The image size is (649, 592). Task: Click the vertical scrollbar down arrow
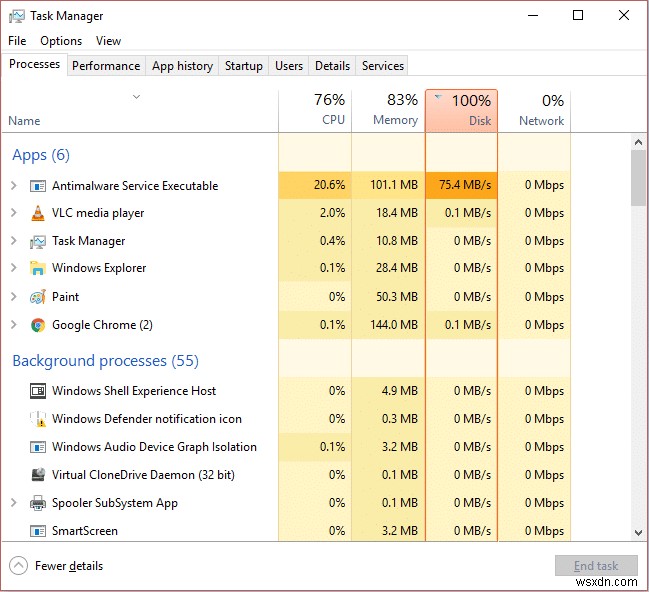point(638,533)
